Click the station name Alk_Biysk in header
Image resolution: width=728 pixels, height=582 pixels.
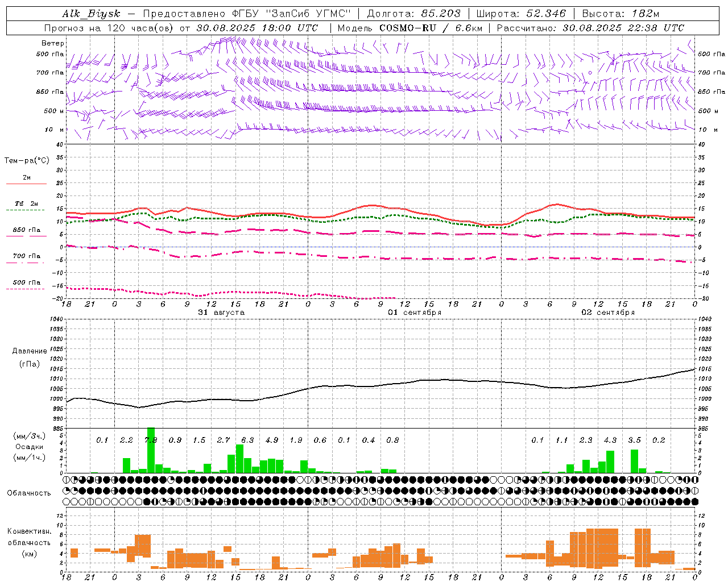pos(91,14)
